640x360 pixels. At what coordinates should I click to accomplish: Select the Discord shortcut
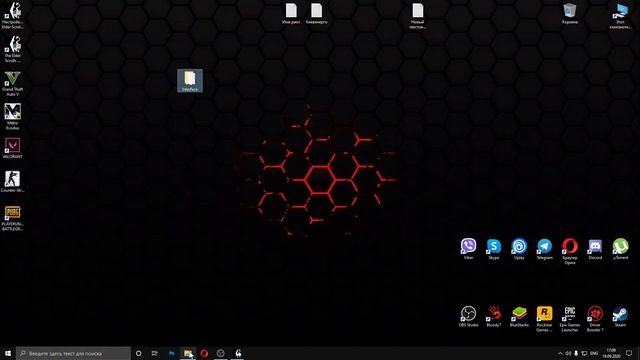point(595,249)
